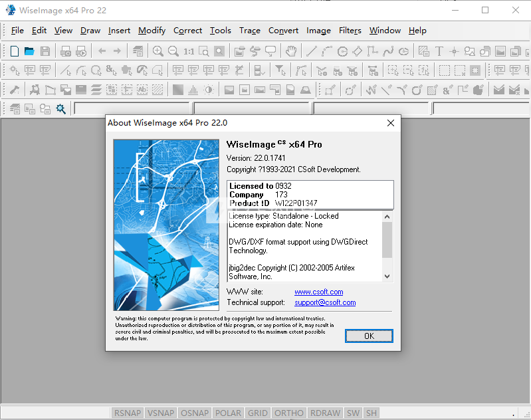The height and width of the screenshot is (420, 531).
Task: Toggle GRID display in status bar
Action: pos(257,413)
